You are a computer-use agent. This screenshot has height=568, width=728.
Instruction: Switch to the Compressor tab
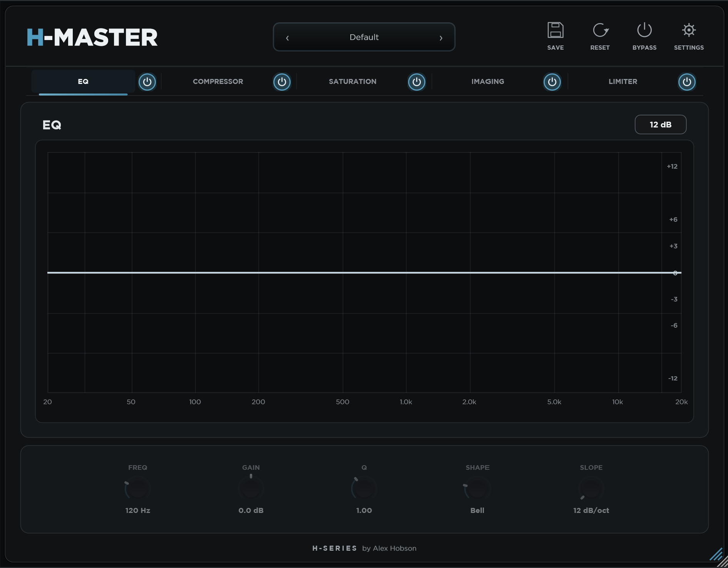(218, 82)
